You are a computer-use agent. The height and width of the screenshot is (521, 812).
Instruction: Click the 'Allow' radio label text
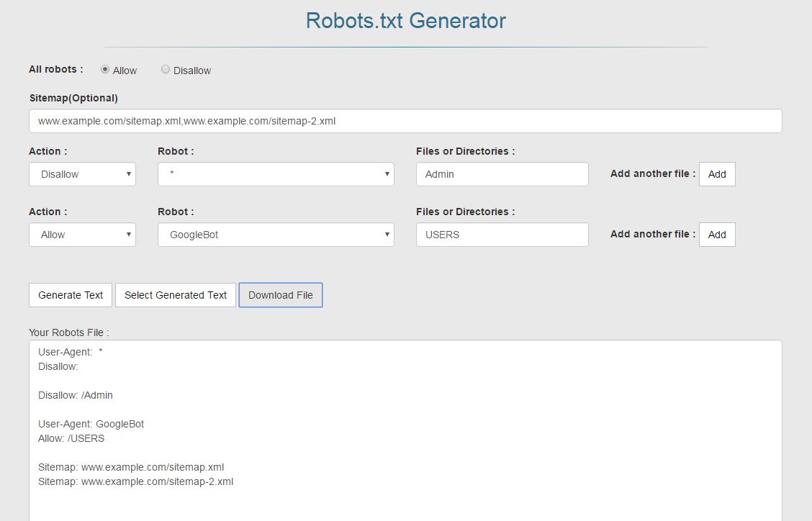pyautogui.click(x=125, y=71)
